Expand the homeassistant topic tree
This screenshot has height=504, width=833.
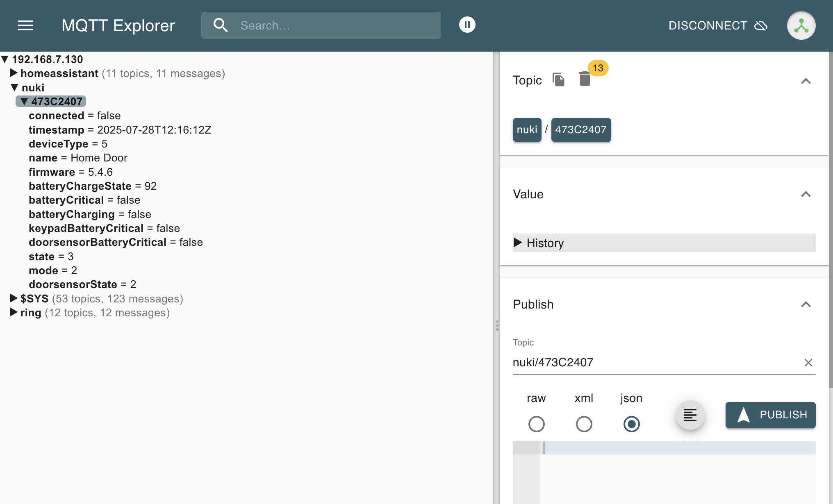coord(14,73)
